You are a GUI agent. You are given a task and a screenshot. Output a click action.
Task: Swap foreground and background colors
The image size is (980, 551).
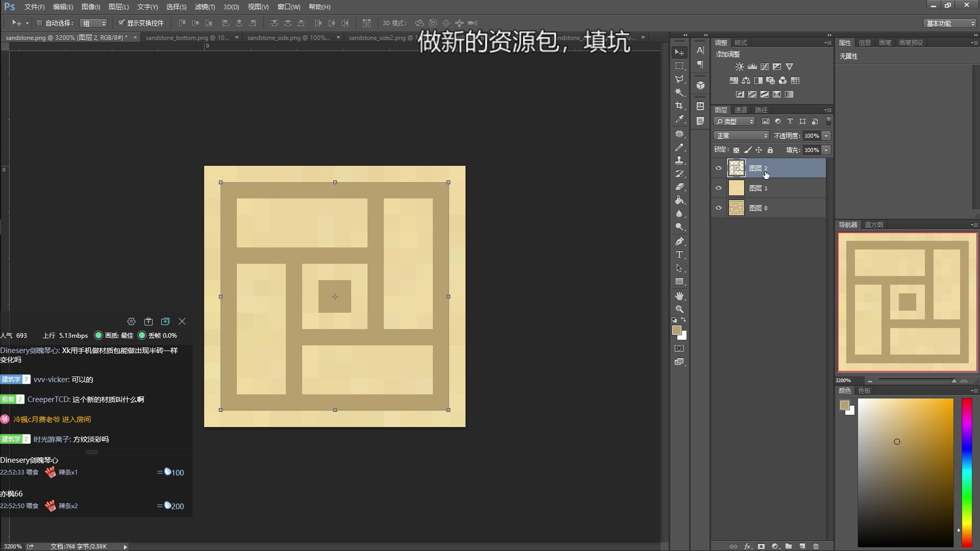click(x=683, y=320)
